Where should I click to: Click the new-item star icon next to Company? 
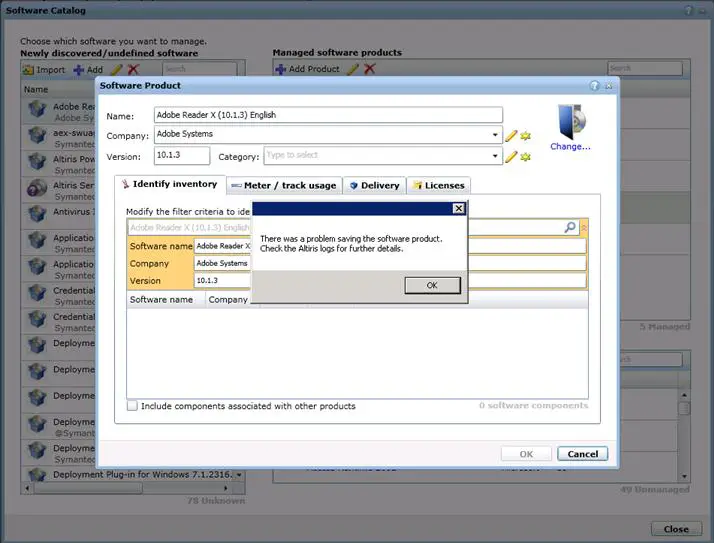click(526, 136)
